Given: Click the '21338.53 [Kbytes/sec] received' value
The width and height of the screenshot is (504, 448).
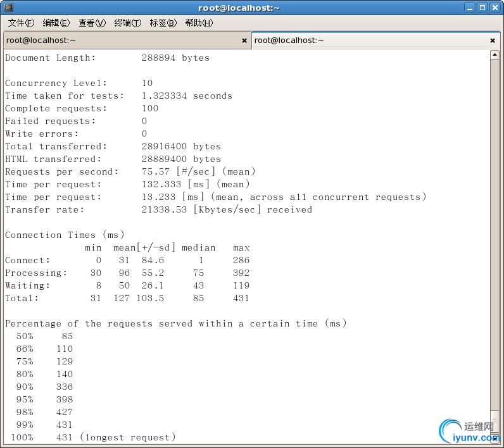Looking at the screenshot, I should click(x=227, y=209).
